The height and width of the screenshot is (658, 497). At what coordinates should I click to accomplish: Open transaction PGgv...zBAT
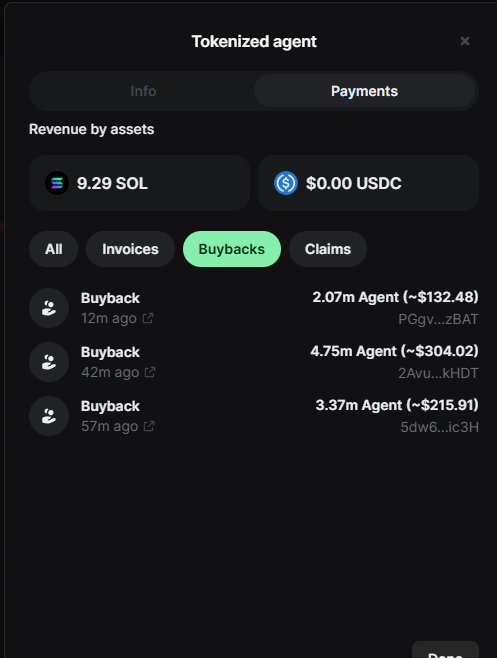pos(438,319)
